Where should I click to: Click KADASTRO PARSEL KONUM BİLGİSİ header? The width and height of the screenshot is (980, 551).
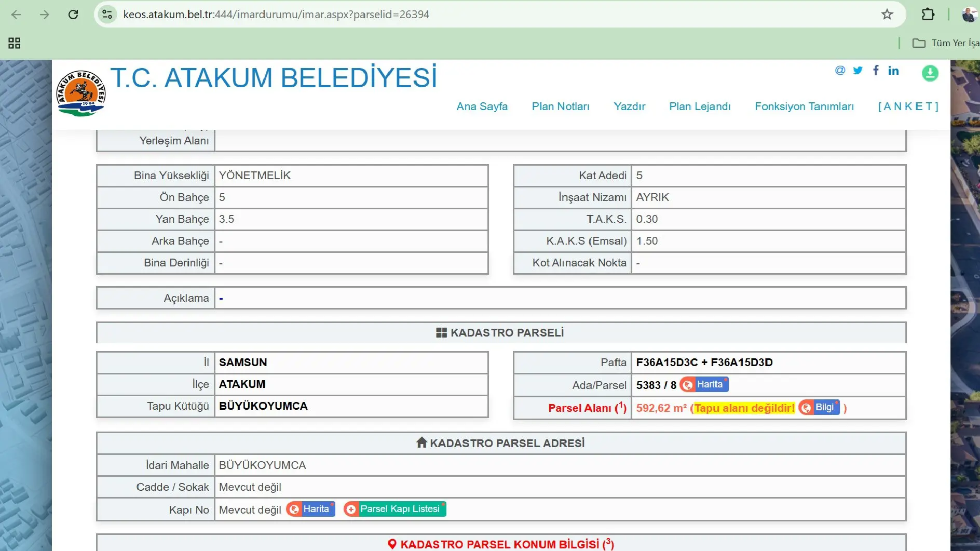(x=501, y=544)
